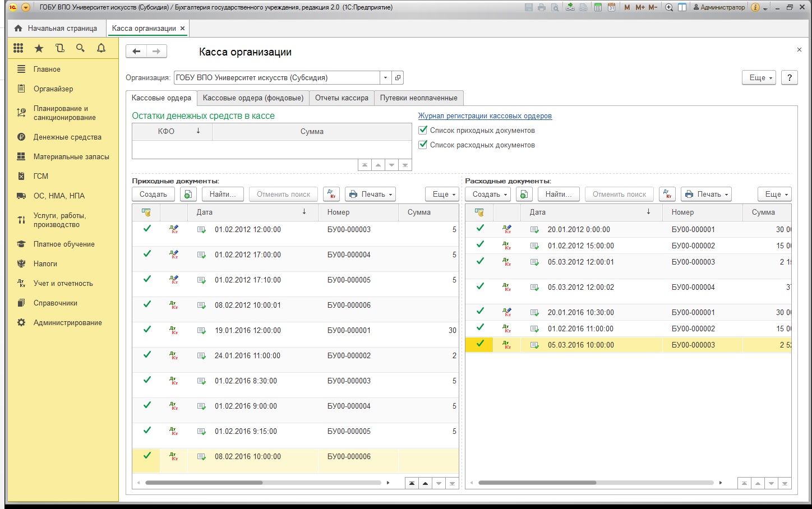This screenshot has height=509, width=812.
Task: Open the Еще dropdown in Расходные документы
Action: tap(774, 195)
